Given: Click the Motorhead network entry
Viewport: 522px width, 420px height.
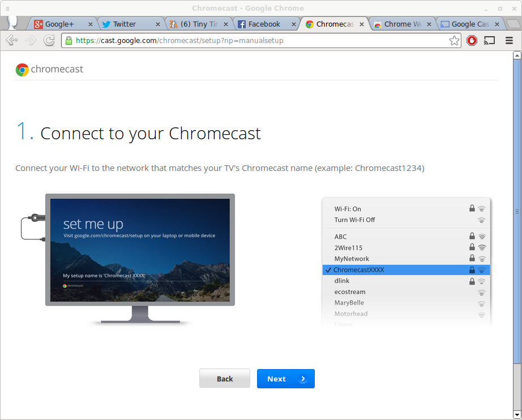Looking at the screenshot, I should (x=406, y=314).
